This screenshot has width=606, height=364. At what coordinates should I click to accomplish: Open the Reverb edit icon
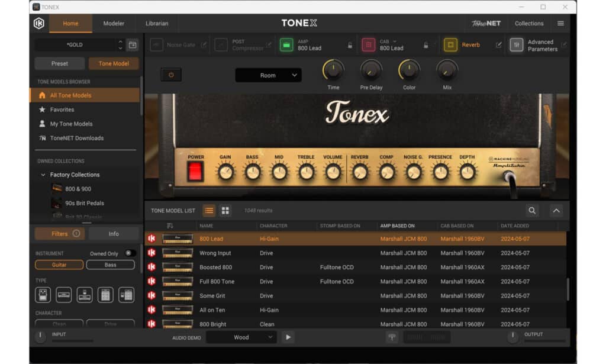pyautogui.click(x=498, y=45)
